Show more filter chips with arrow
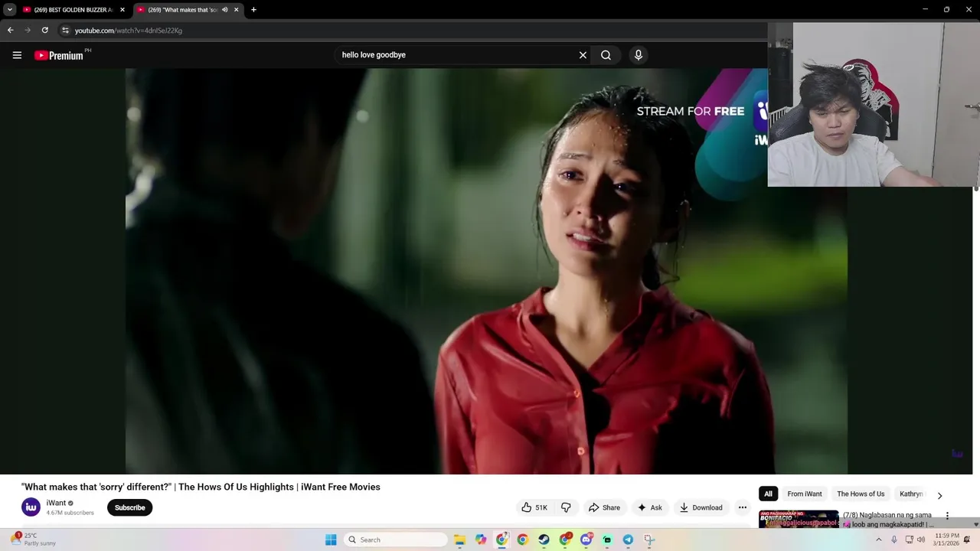980x551 pixels. coord(939,495)
